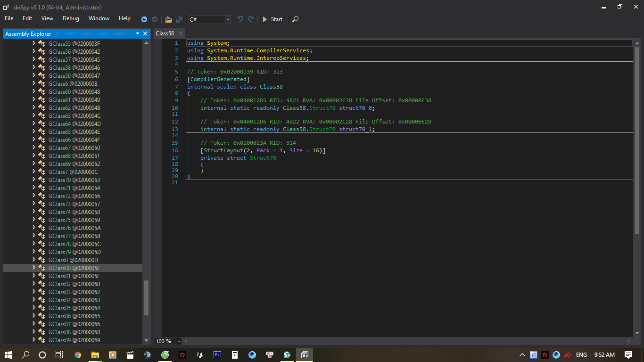This screenshot has width=644, height=362.
Task: Open Calculator from the taskbar
Action: pyautogui.click(x=234, y=354)
